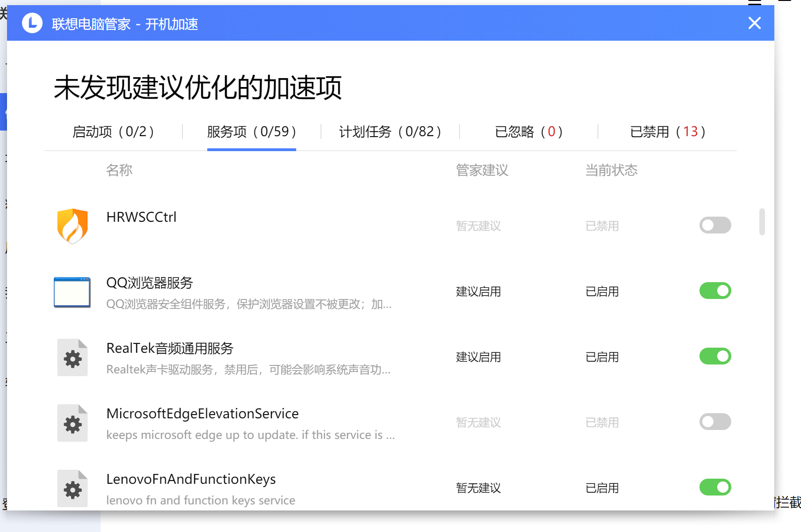The height and width of the screenshot is (532, 801).
Task: Switch to the 启动项 (0/2) tab
Action: tap(113, 131)
